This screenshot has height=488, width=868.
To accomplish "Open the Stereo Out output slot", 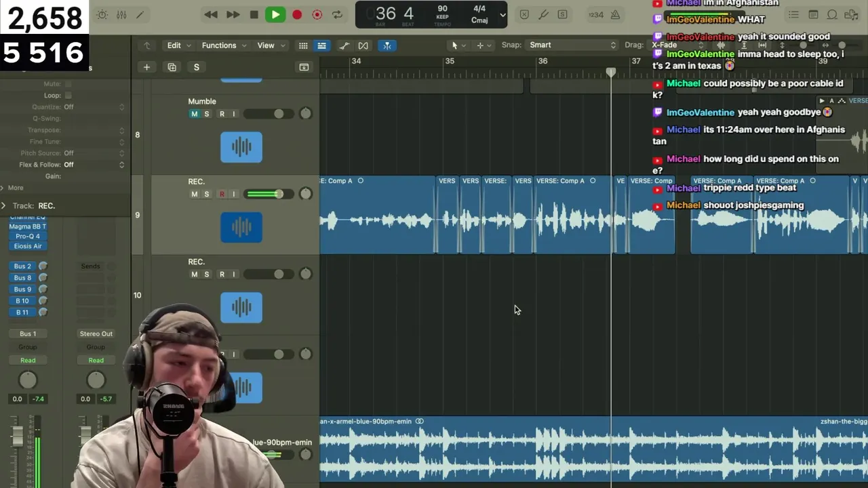I will (96, 333).
